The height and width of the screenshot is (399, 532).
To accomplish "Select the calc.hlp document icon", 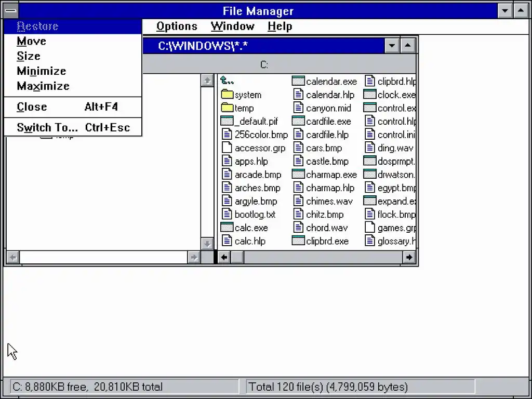I will click(x=227, y=241).
